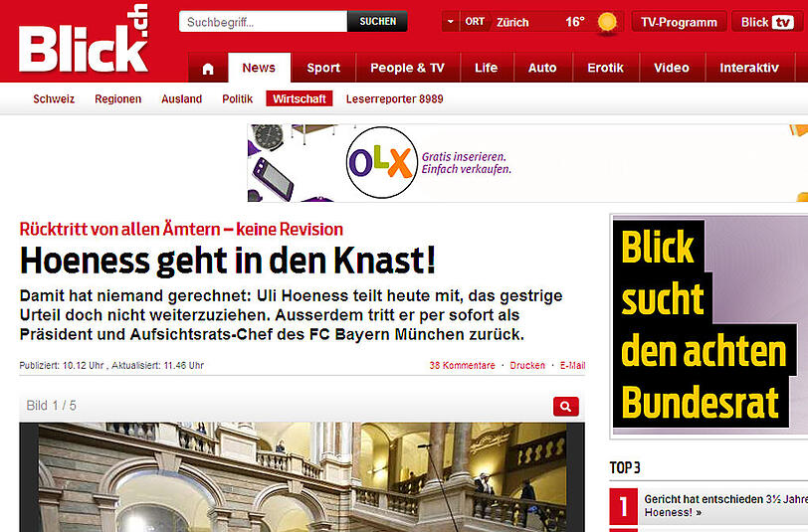
Task: Select Schweiz in the subnavigation
Action: pos(54,98)
